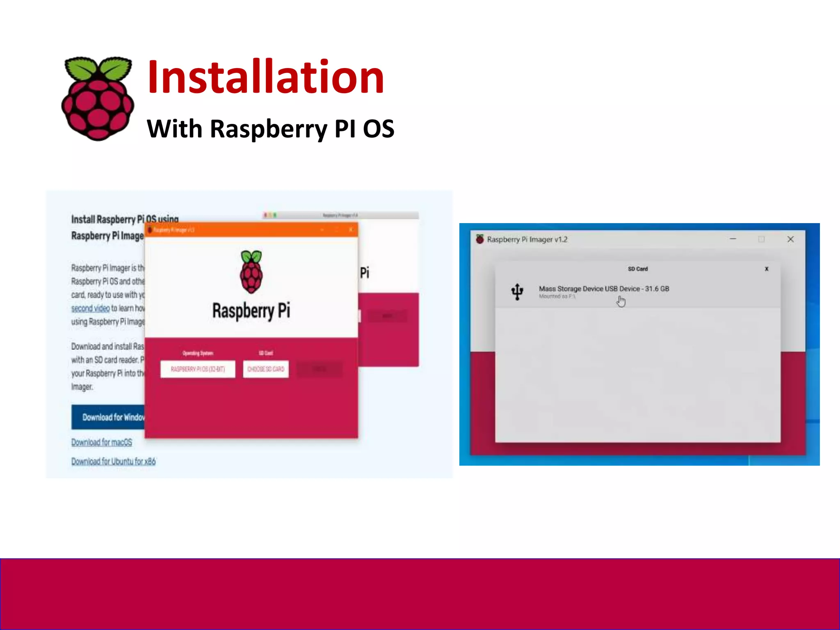Viewport: 840px width, 630px height.
Task: Click the Raspberry Pi logo beside Installation title
Action: [98, 99]
